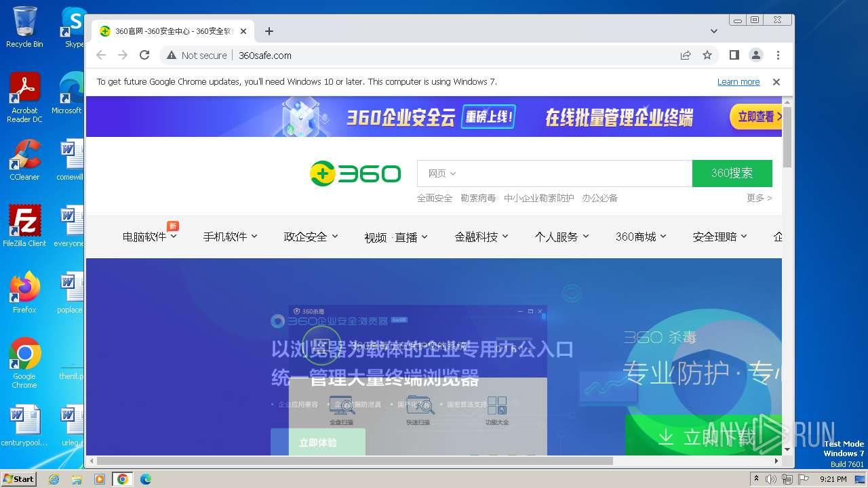868x488 pixels.
Task: Open the Chrome three-dot menu
Action: [778, 55]
